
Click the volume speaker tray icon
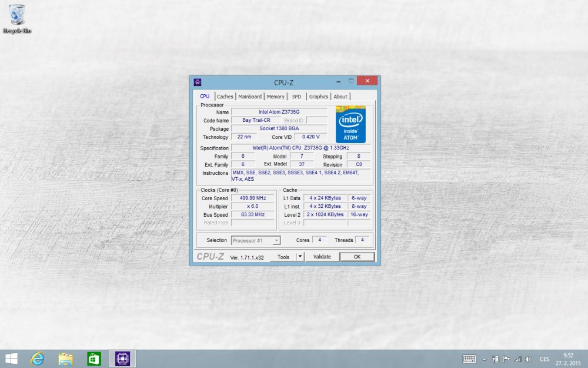(528, 359)
